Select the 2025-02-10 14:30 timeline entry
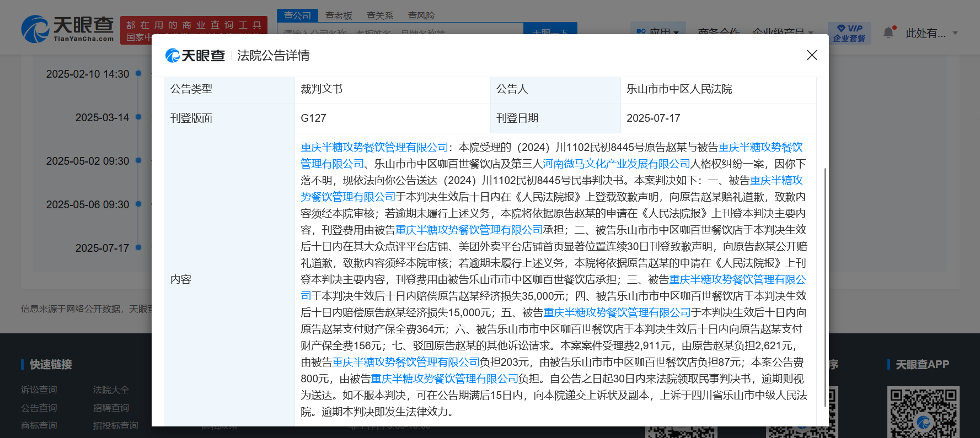 pos(88,74)
